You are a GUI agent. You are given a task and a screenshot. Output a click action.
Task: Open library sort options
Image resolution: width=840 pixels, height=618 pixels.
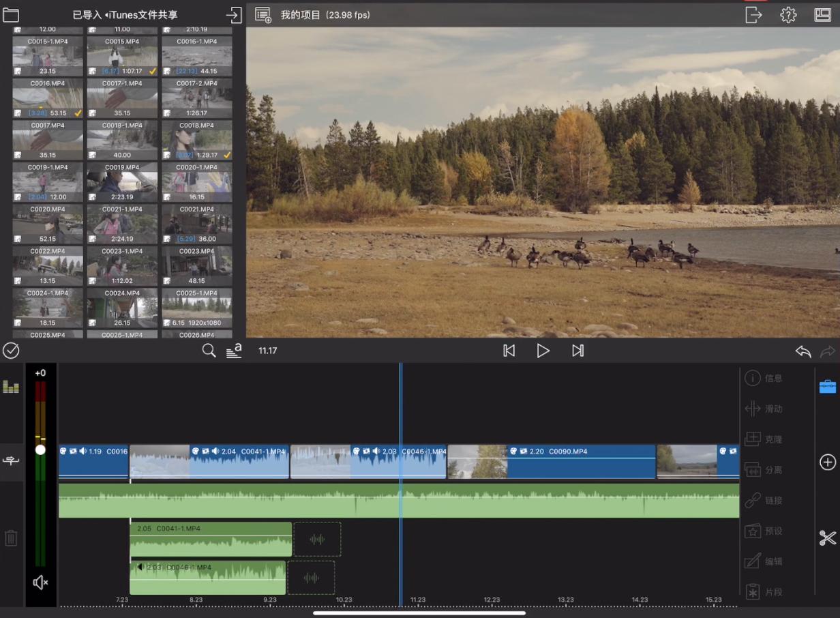(234, 351)
